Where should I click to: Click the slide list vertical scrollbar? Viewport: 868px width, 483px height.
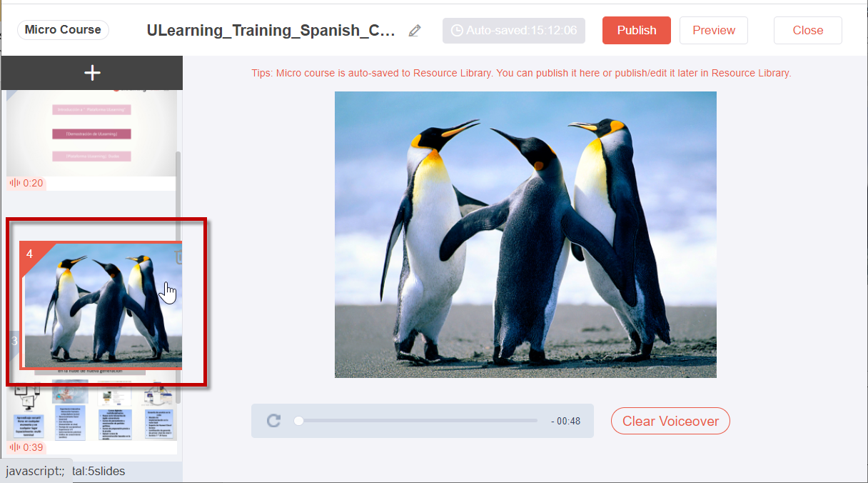point(178,279)
